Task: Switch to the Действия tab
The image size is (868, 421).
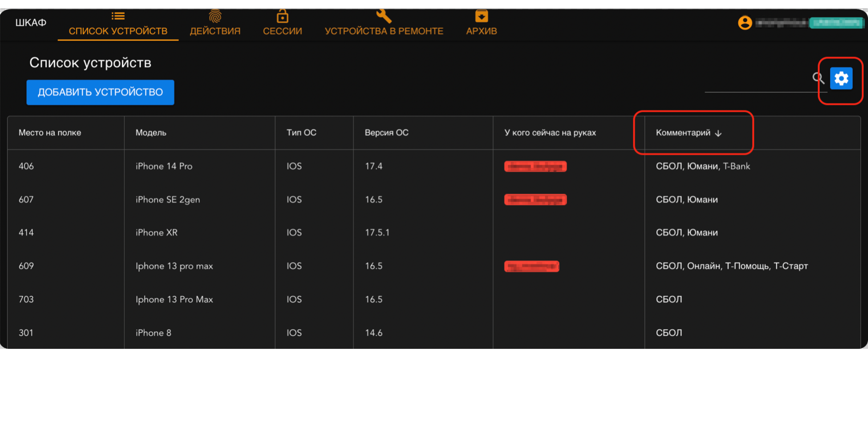Action: 215,31
